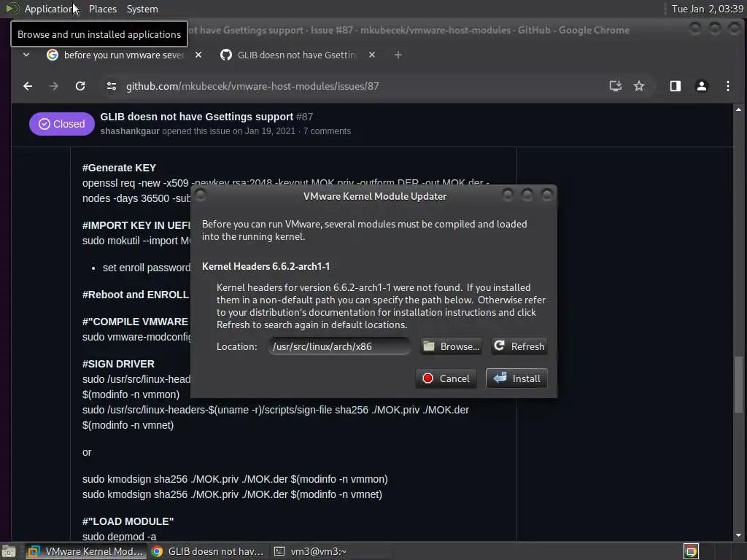Click the '#Generate KEY' heading

119,168
